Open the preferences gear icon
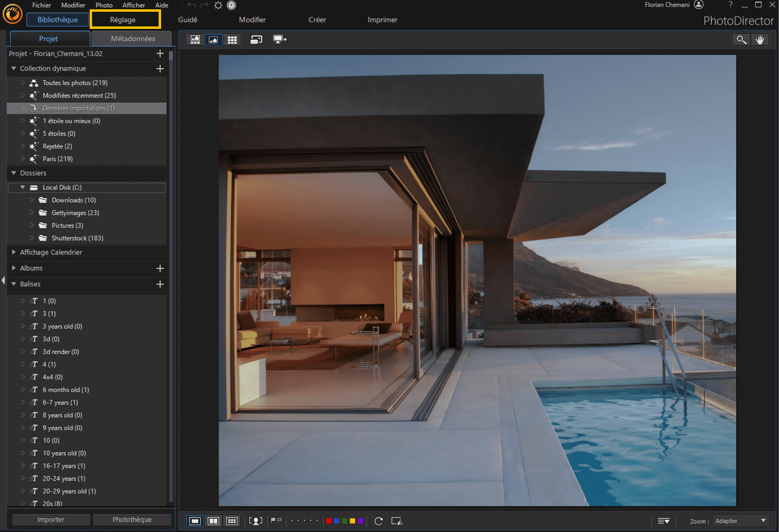Viewport: 779px width, 532px height. pos(218,5)
